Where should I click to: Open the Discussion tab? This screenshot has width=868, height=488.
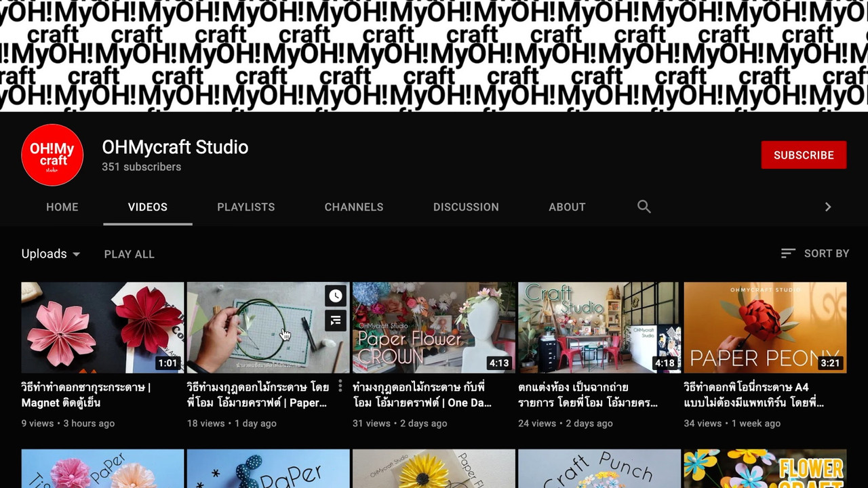(466, 207)
